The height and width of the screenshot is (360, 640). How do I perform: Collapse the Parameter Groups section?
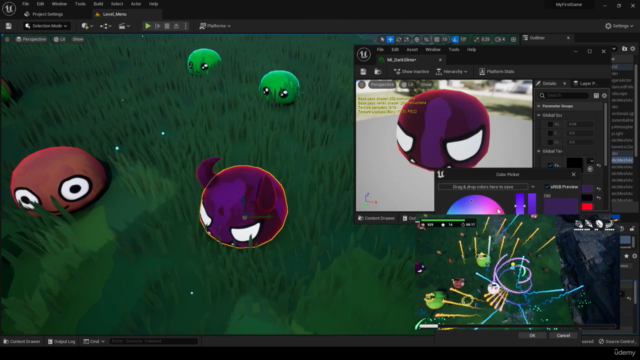point(538,106)
